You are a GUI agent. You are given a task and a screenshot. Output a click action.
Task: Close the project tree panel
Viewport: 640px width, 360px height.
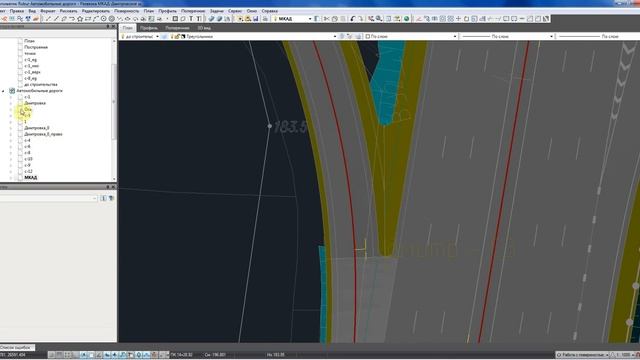pyautogui.click(x=113, y=27)
